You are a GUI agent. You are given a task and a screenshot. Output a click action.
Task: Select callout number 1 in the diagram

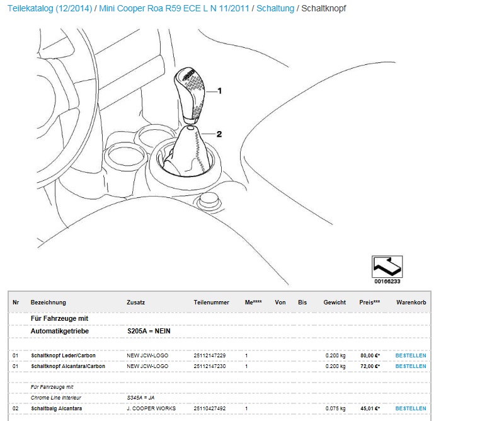pos(219,91)
